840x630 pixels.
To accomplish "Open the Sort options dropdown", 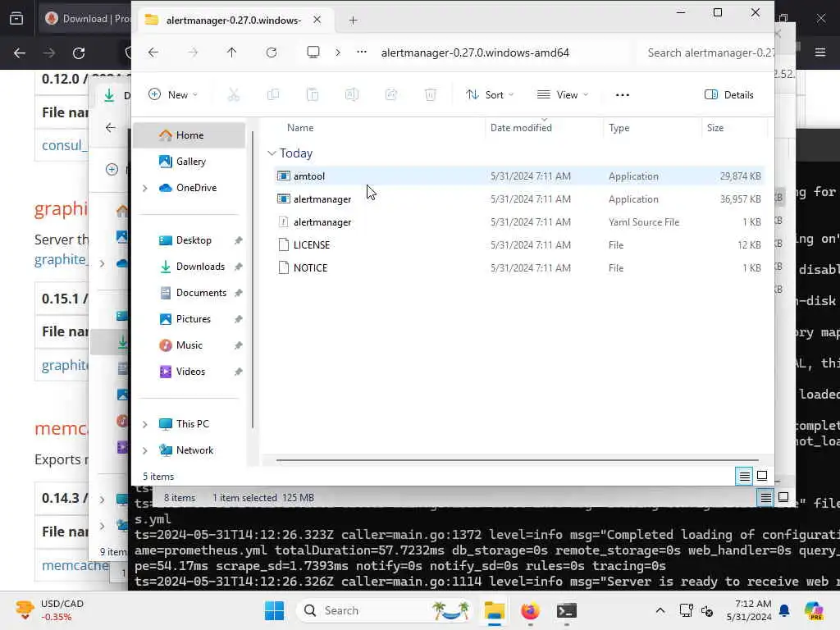I will tap(490, 95).
